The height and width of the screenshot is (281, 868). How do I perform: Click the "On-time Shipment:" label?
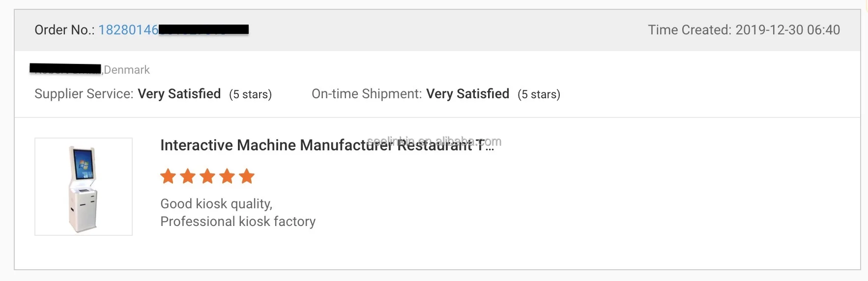(x=367, y=94)
